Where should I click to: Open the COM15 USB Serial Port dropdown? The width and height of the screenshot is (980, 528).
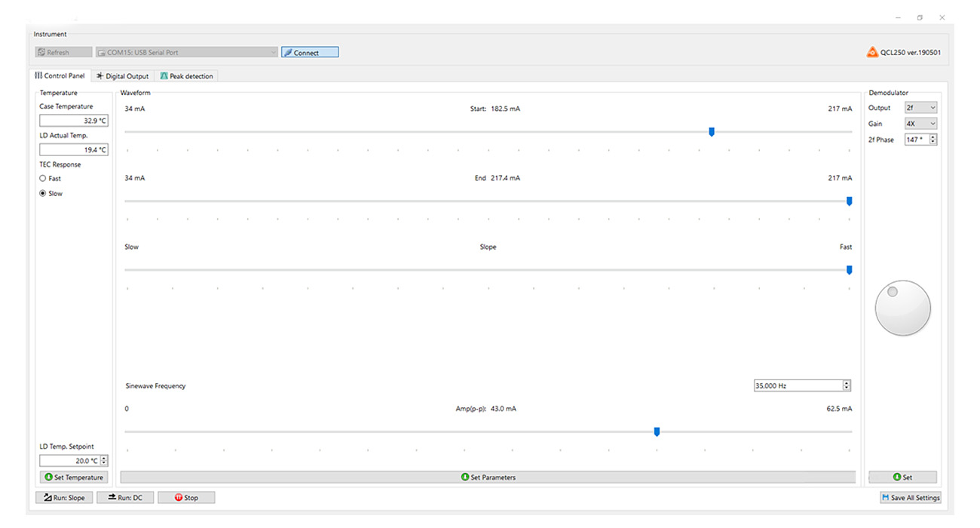tap(187, 53)
